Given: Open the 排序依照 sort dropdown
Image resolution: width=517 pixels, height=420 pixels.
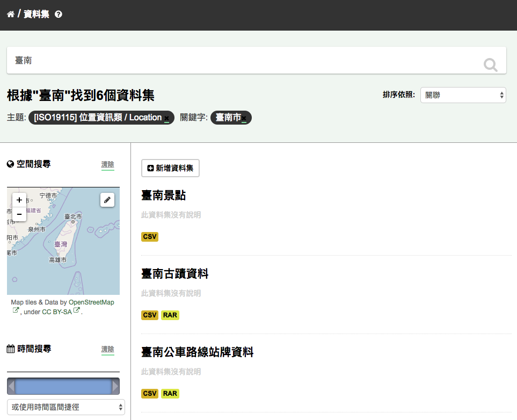Looking at the screenshot, I should point(463,95).
